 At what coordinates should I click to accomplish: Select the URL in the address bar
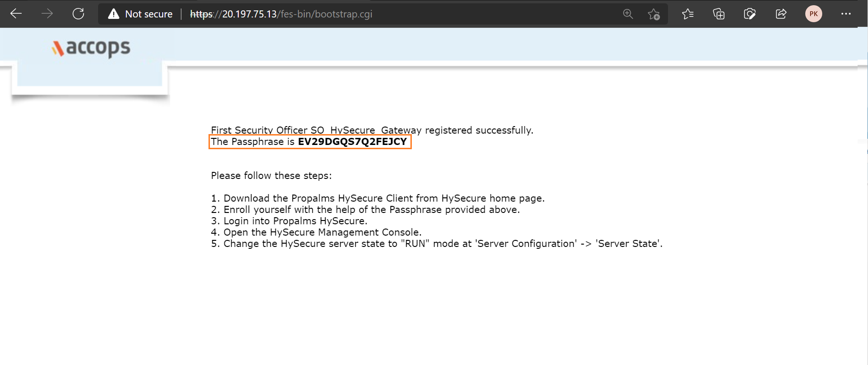(x=281, y=14)
